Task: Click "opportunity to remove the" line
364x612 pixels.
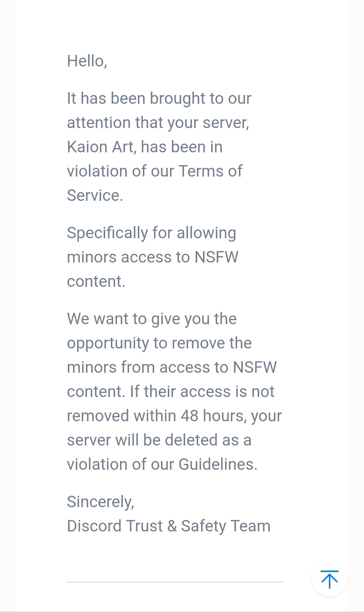Action: 159,343
